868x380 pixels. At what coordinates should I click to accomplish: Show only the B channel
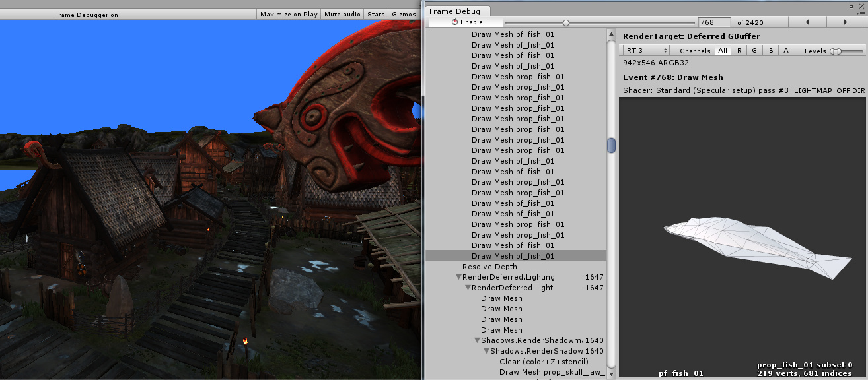click(770, 51)
